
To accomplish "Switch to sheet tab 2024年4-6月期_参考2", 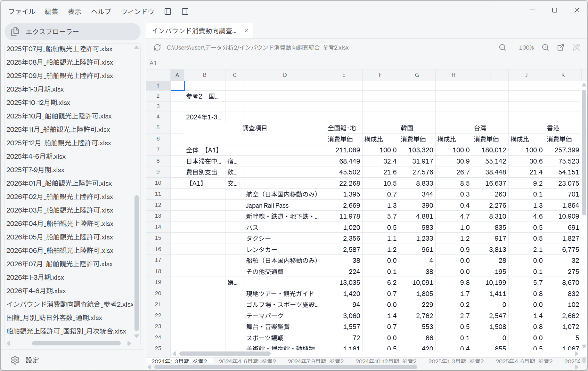I will (x=247, y=361).
